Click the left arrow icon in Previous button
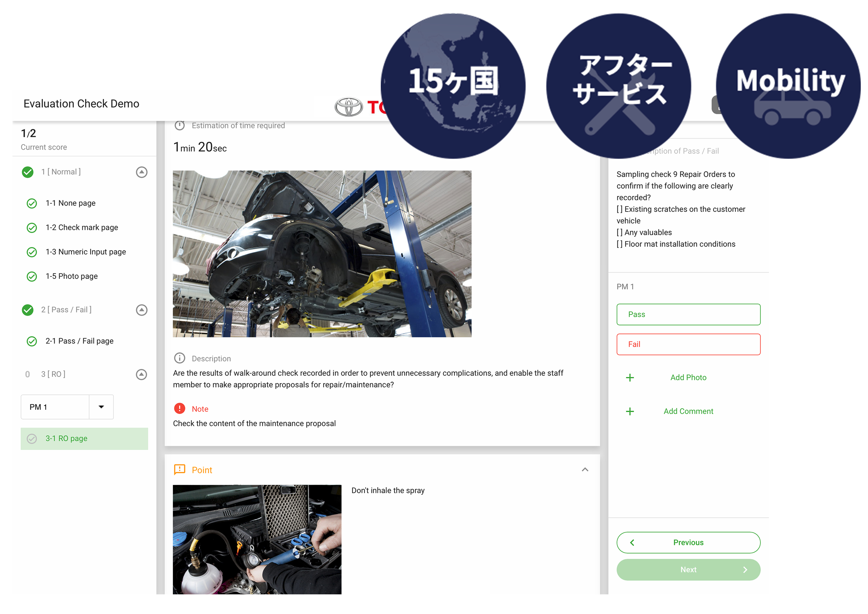This screenshot has width=868, height=614. 632,543
